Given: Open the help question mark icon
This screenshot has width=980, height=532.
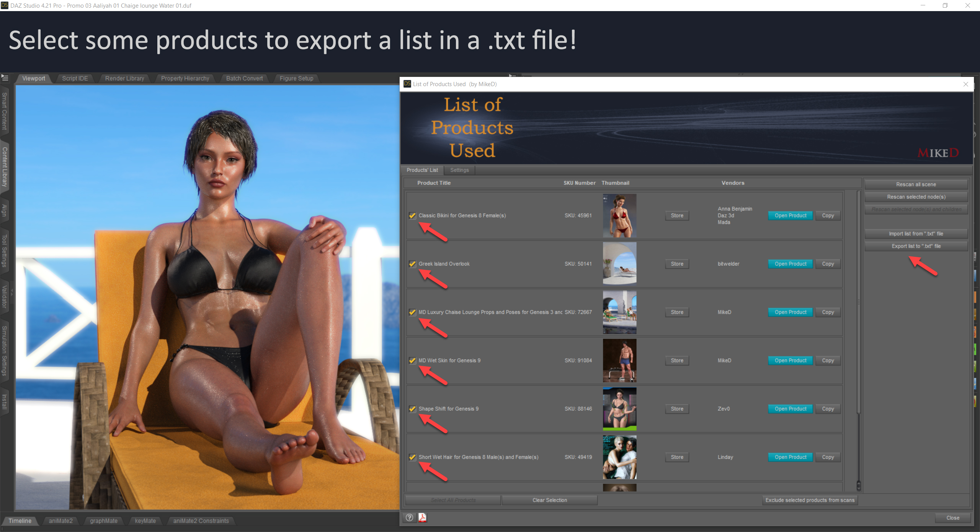Looking at the screenshot, I should tap(409, 517).
